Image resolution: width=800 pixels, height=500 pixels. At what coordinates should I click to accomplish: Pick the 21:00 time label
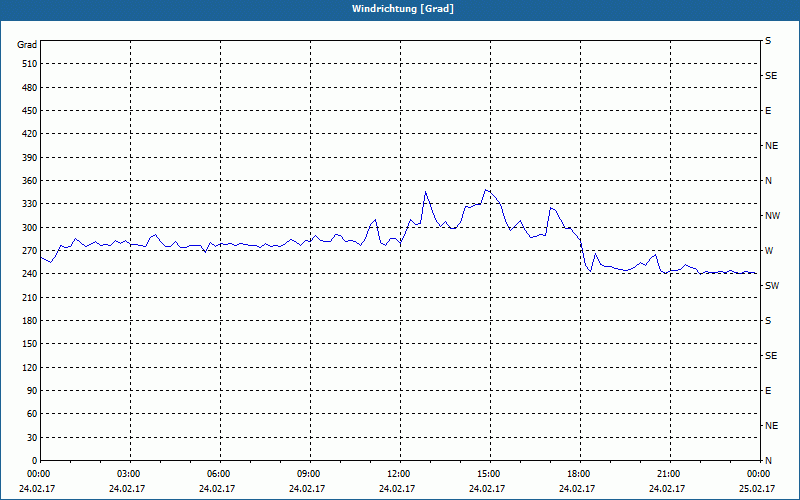click(668, 474)
